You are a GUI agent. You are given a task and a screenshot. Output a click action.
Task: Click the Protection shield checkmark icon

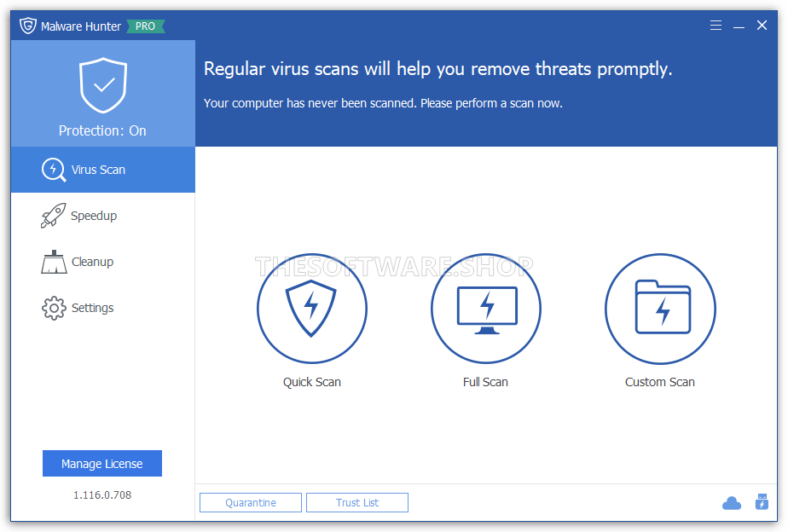coord(103,85)
